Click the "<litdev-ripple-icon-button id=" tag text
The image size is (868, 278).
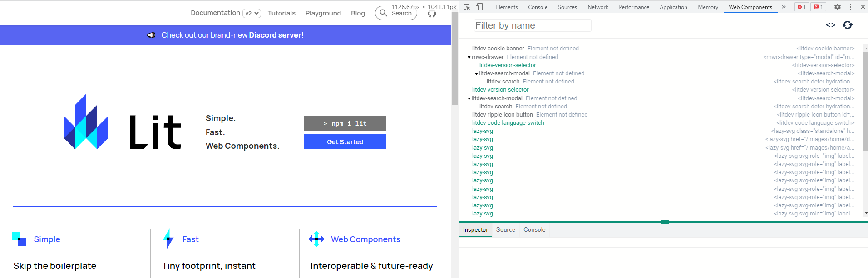(816, 115)
